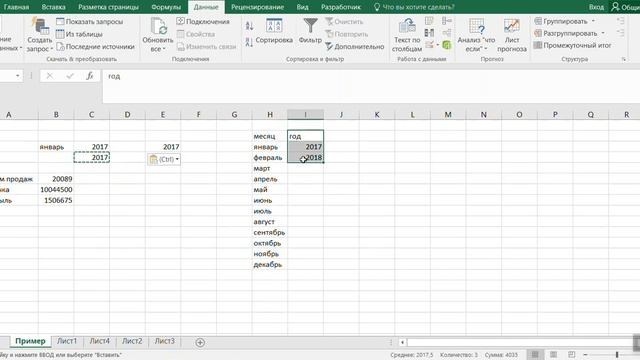Viewport: 640px width, 360px height.
Task: Sort ascending A to Z icon
Action: pos(249,26)
